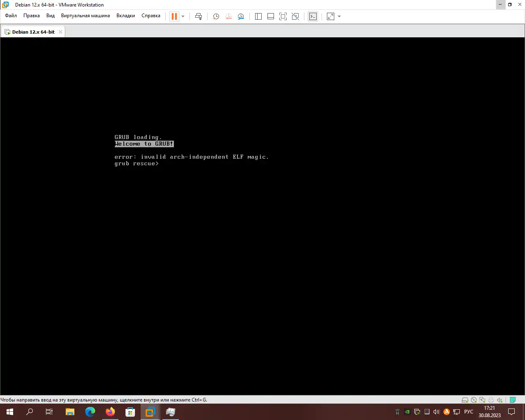Click the network computer tray icon
The height and width of the screenshot is (420, 525).
457,412
